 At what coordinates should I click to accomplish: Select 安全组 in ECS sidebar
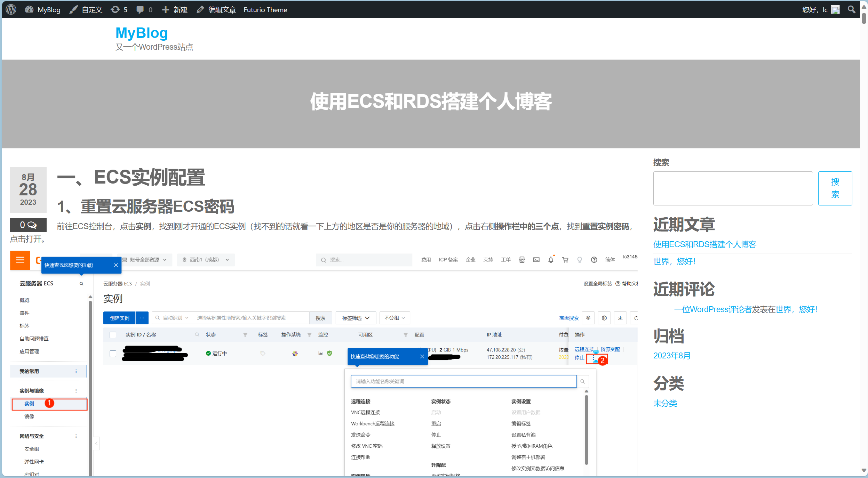32,449
